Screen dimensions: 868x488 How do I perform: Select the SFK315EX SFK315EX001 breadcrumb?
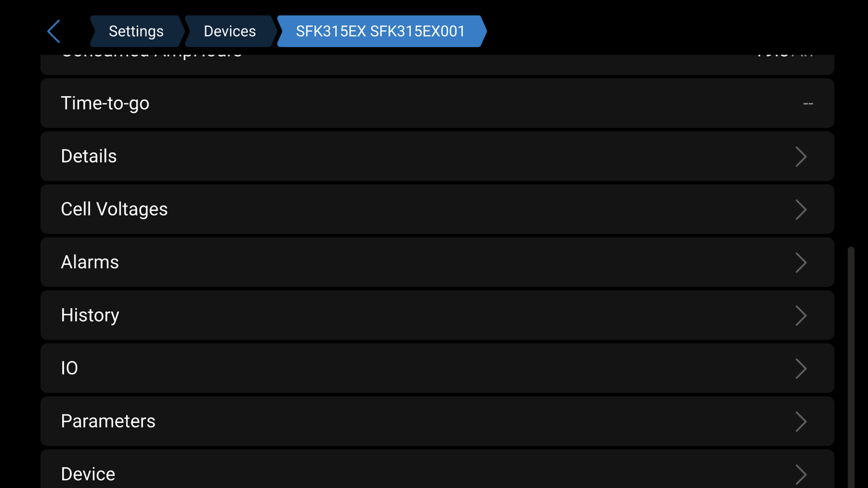[380, 31]
